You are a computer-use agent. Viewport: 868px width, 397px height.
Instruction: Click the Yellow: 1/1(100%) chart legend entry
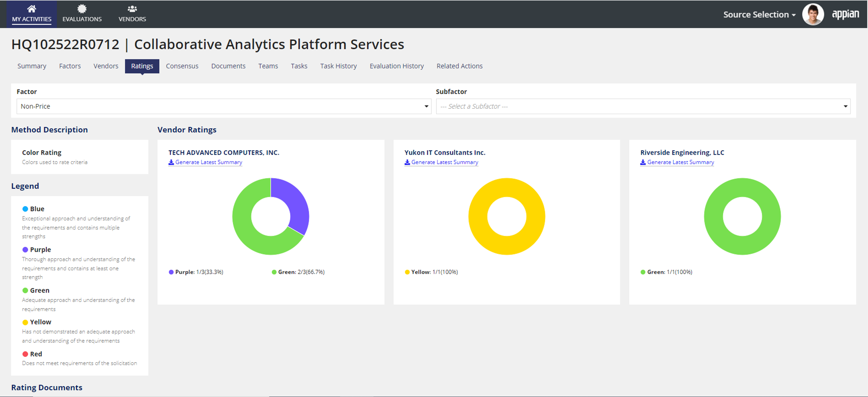pos(431,272)
